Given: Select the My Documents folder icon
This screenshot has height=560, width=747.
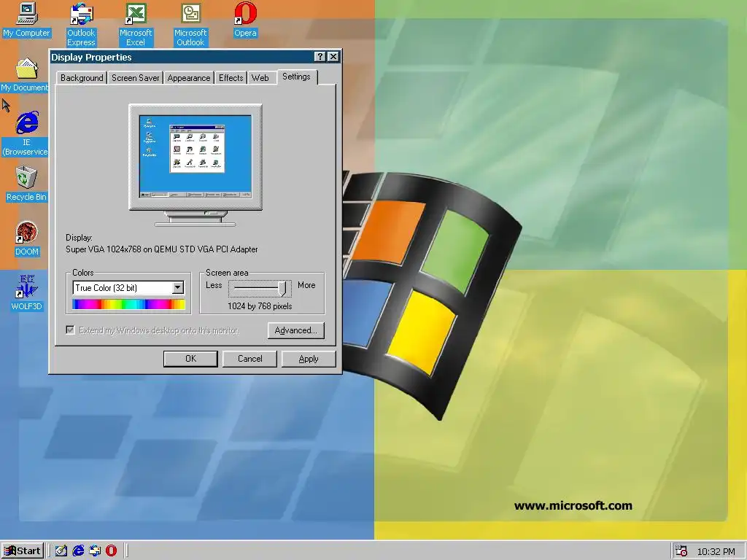Looking at the screenshot, I should (25, 75).
